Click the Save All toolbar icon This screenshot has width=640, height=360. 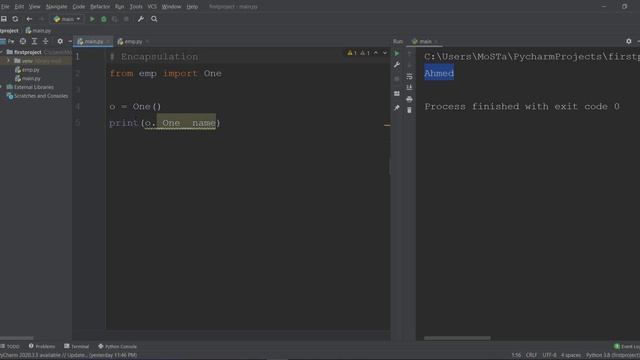pos(4,19)
